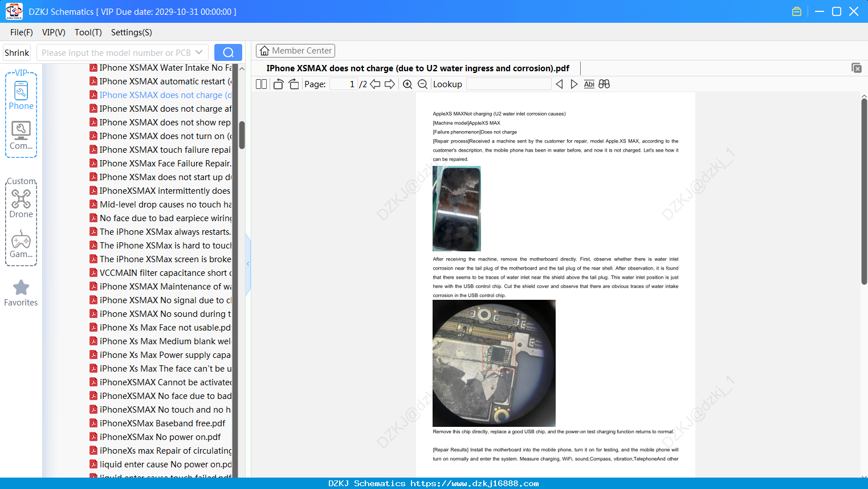Open 'The iPhone XSMax always restarts' file
868x489 pixels.
click(161, 232)
